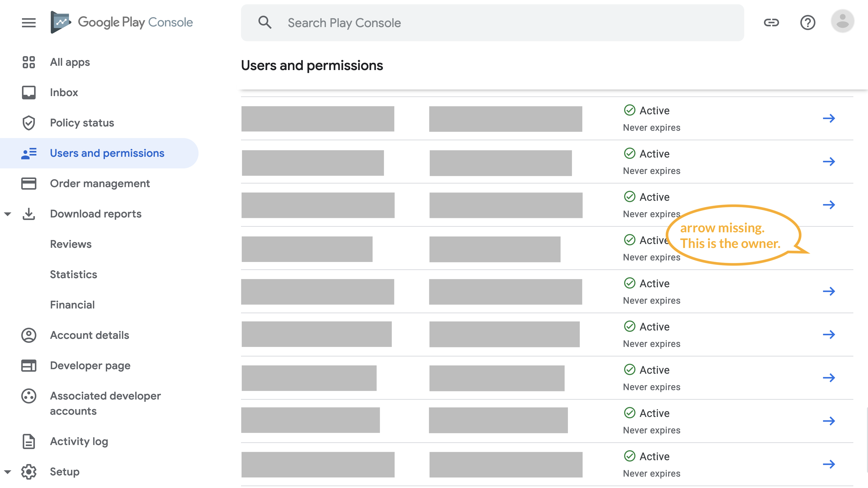Screen dimensions: 868x488
Task: Click the copy link icon
Action: pos(771,23)
